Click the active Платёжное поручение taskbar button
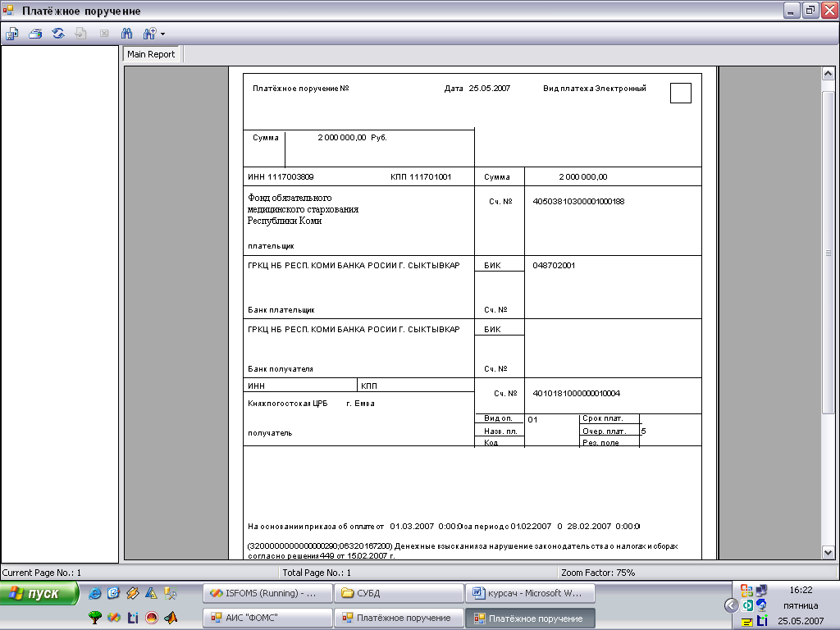Image resolution: width=840 pixels, height=630 pixels. click(531, 618)
